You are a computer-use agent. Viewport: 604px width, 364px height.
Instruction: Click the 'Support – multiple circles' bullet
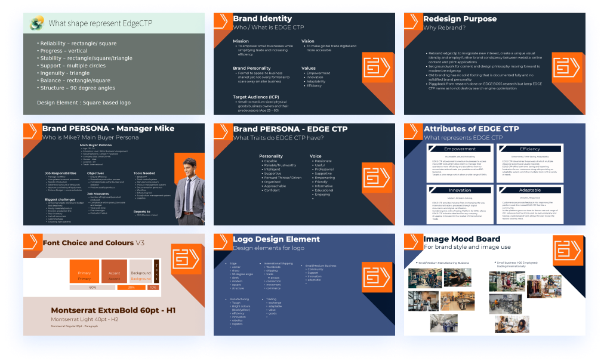click(71, 66)
